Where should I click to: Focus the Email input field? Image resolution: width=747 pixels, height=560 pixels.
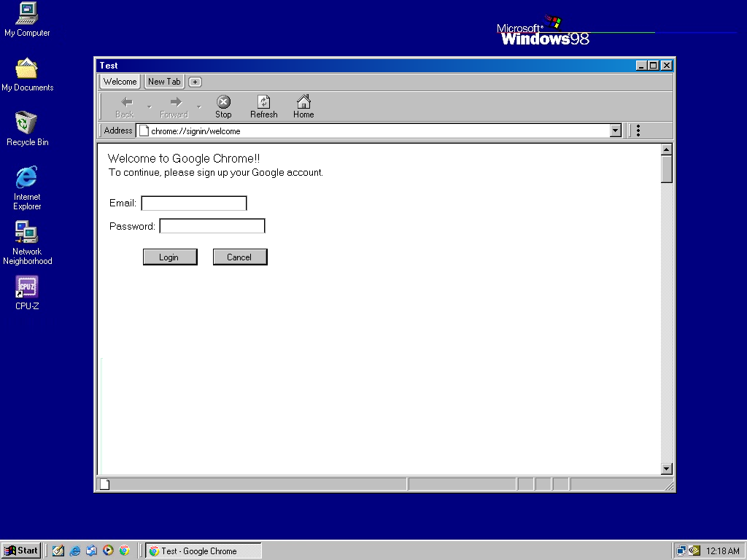coord(194,203)
